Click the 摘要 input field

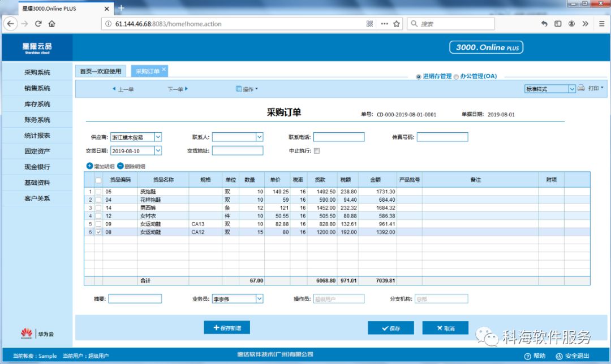click(x=135, y=299)
